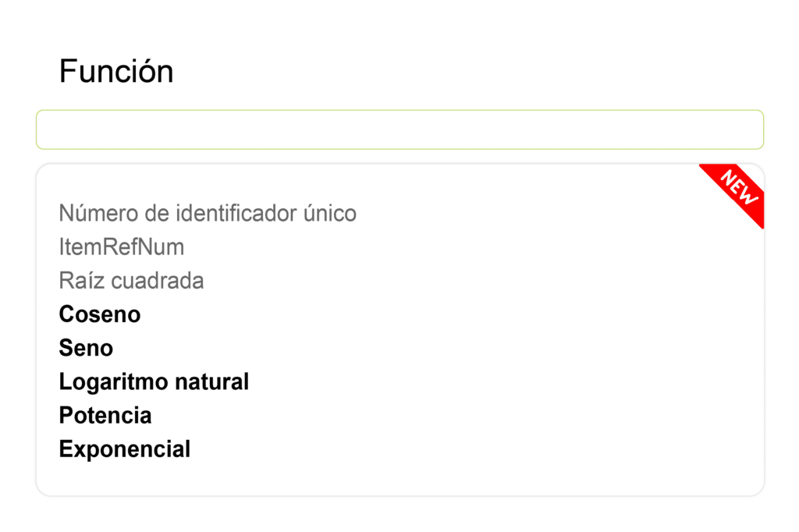Select the Seno function
Screen dimensions: 799x532
86,348
